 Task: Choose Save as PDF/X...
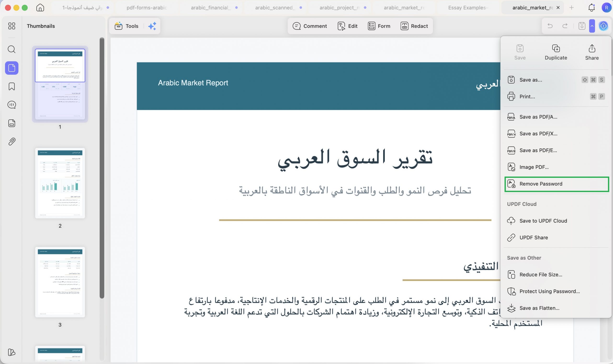pos(556,134)
